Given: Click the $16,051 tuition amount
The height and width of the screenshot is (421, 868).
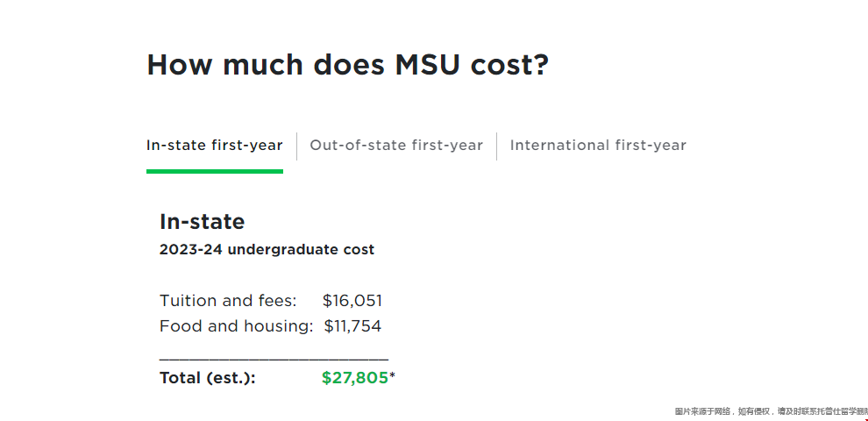Looking at the screenshot, I should click(352, 301).
